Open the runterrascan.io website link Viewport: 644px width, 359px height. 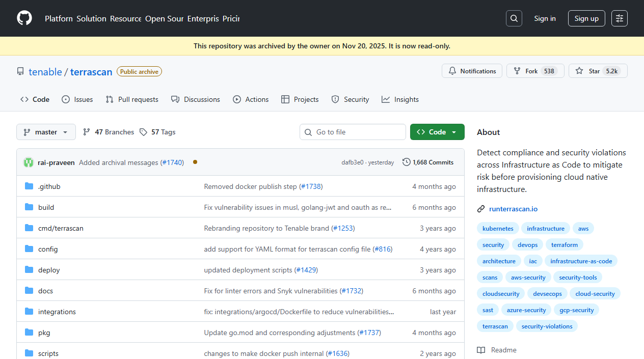[x=513, y=209]
